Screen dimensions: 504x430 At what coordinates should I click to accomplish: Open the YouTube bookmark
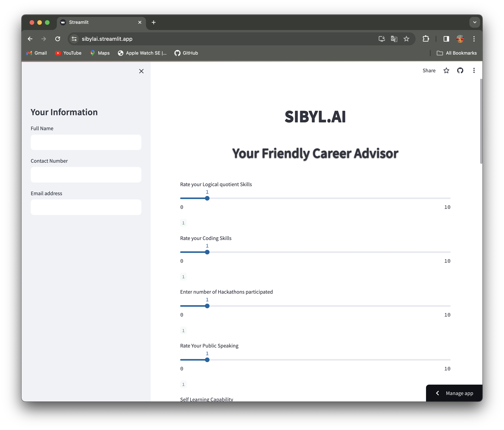click(x=68, y=53)
